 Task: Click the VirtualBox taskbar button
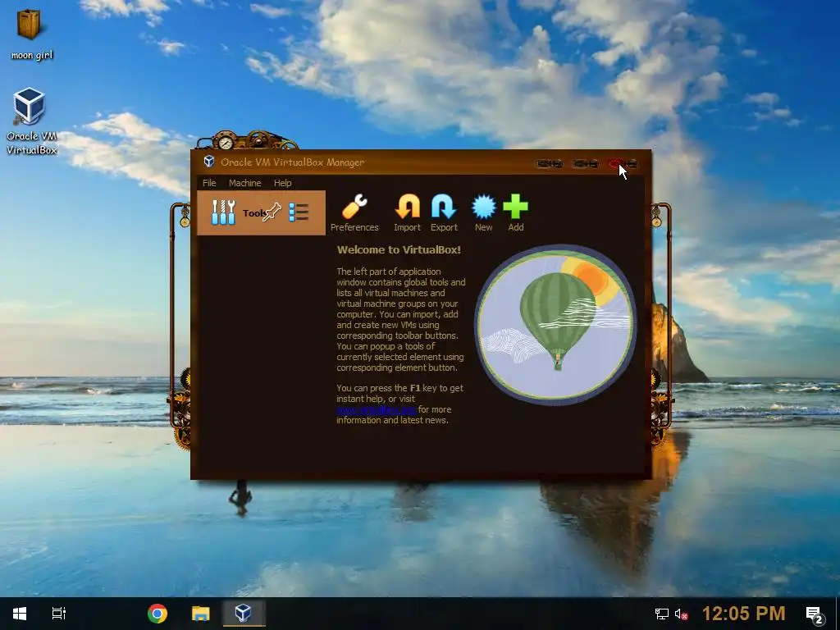click(x=244, y=614)
